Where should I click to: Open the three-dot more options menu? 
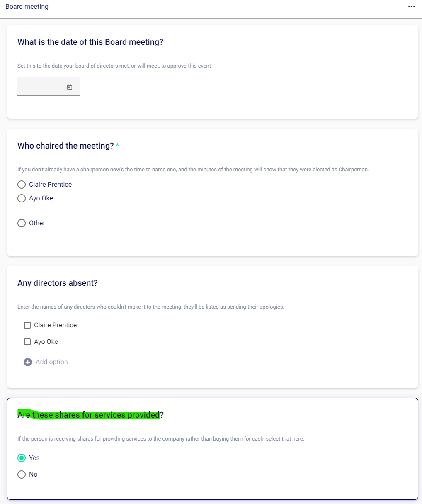coord(411,7)
